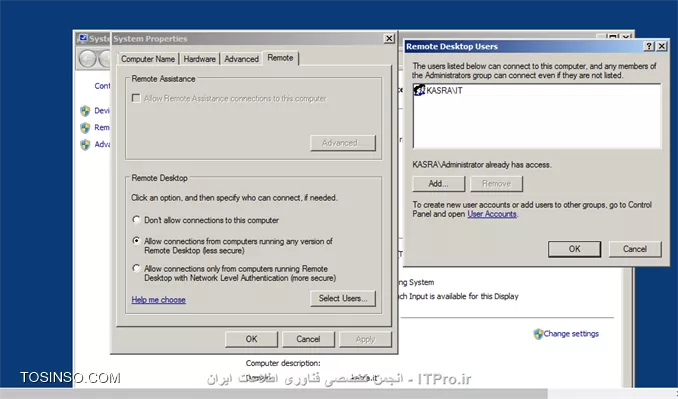Open the User Accounts link
Viewport: 678px width, 399px height.
[x=492, y=214]
